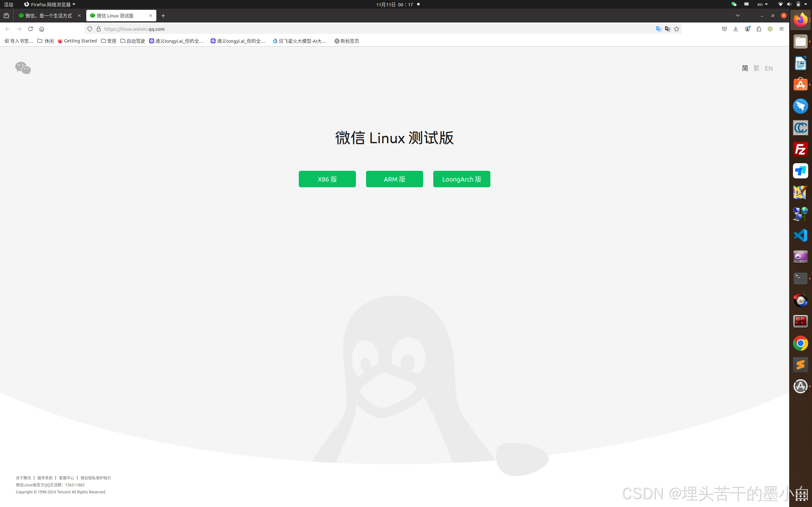Image resolution: width=812 pixels, height=507 pixels.
Task: Select Simplified Chinese 简 language option
Action: pyautogui.click(x=745, y=68)
